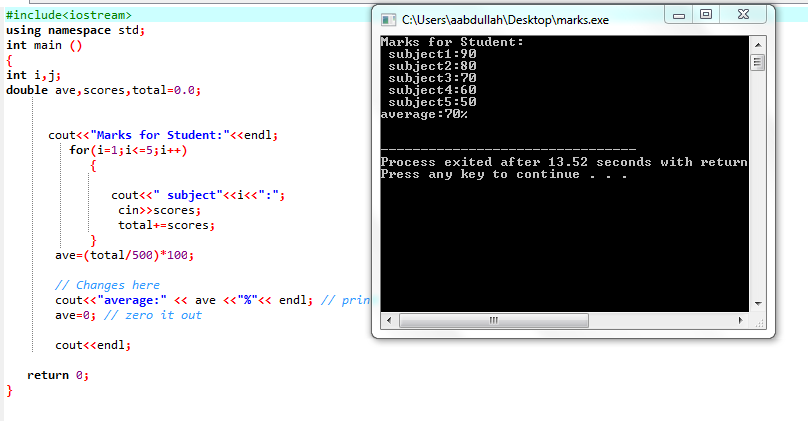808x421 pixels.
Task: Click the 'cout<<endl;' code line
Action: [93, 345]
